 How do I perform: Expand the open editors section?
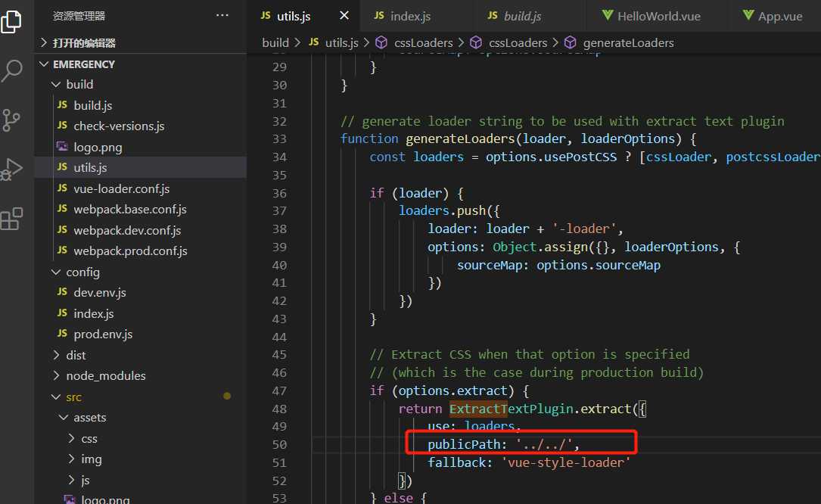tap(140, 43)
